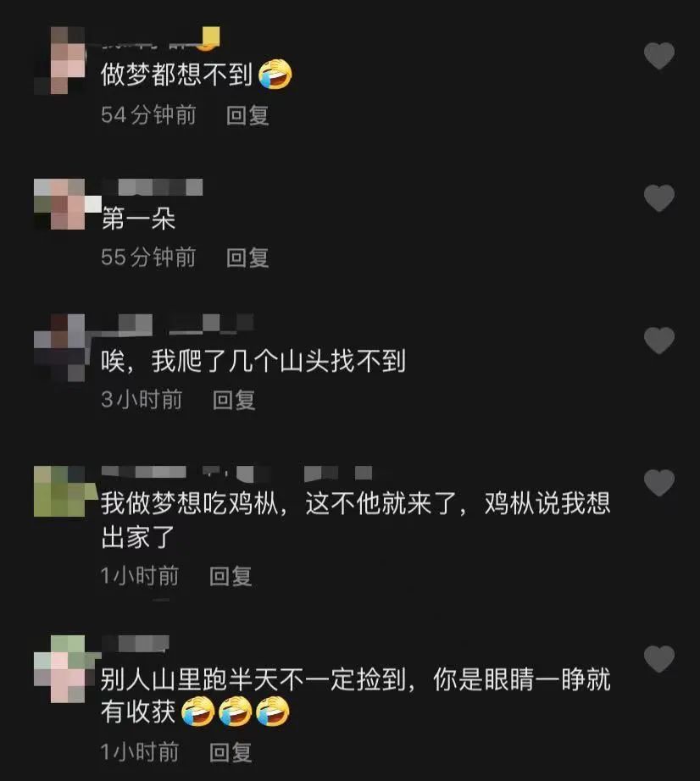Open avatar of "第一朵" commenter
Screen dimensions: 700x781
tap(60, 204)
